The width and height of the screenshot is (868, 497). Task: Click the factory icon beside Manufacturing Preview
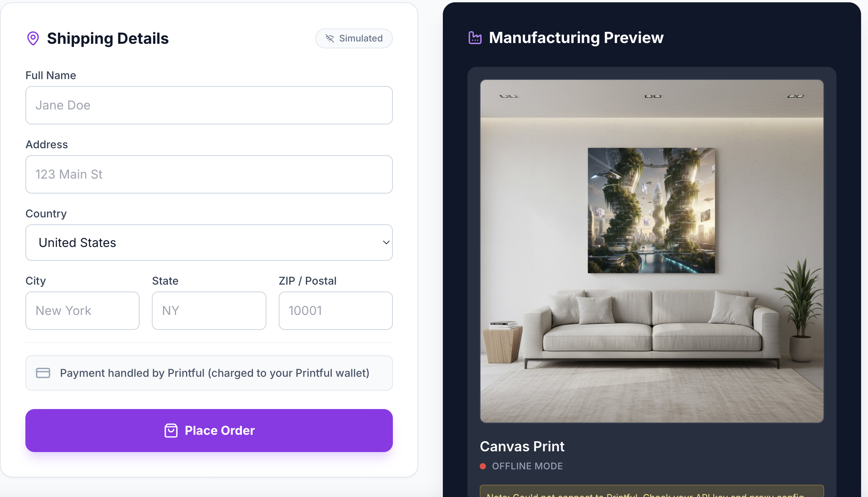pyautogui.click(x=475, y=38)
